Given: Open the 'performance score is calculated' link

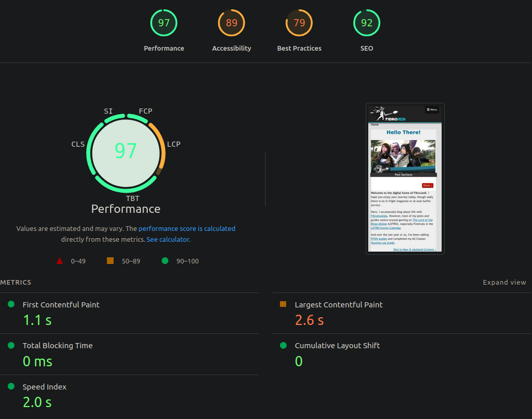Looking at the screenshot, I should [x=187, y=229].
